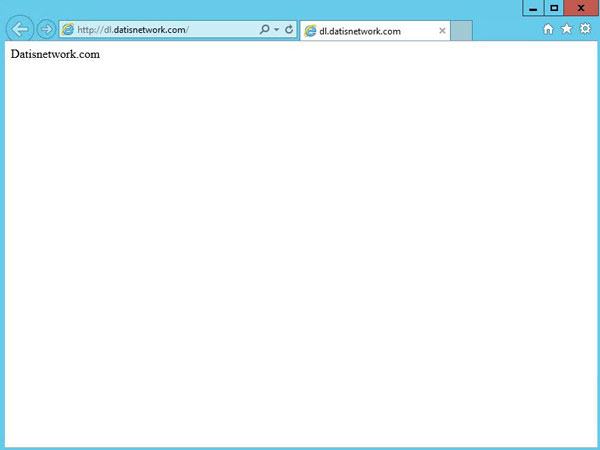This screenshot has width=600, height=450.
Task: Go to the Home page icon
Action: coord(548,29)
